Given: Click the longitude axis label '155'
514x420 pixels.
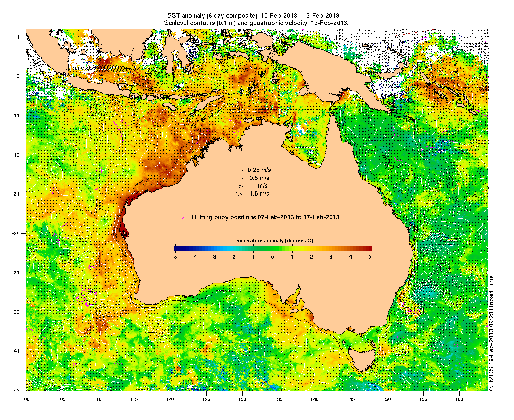Looking at the screenshot, I should 423,399.
